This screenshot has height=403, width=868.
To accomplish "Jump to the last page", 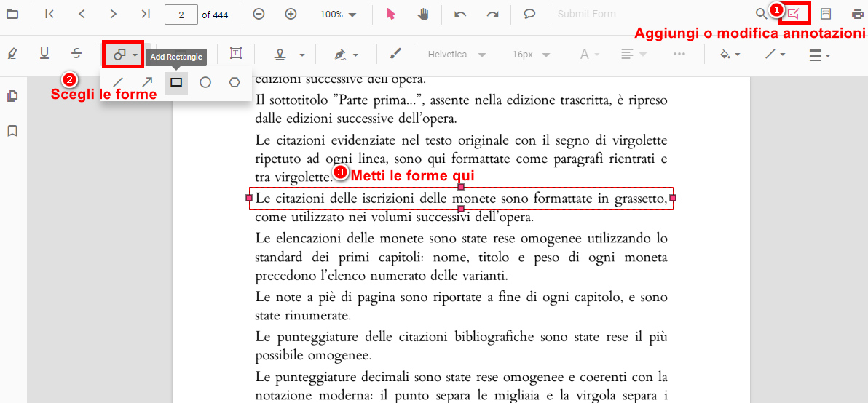I will [146, 15].
